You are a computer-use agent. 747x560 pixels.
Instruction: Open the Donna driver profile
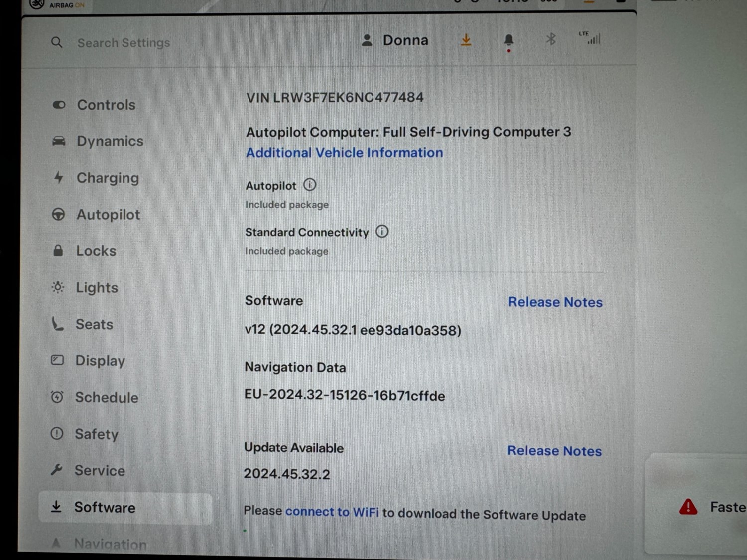395,40
